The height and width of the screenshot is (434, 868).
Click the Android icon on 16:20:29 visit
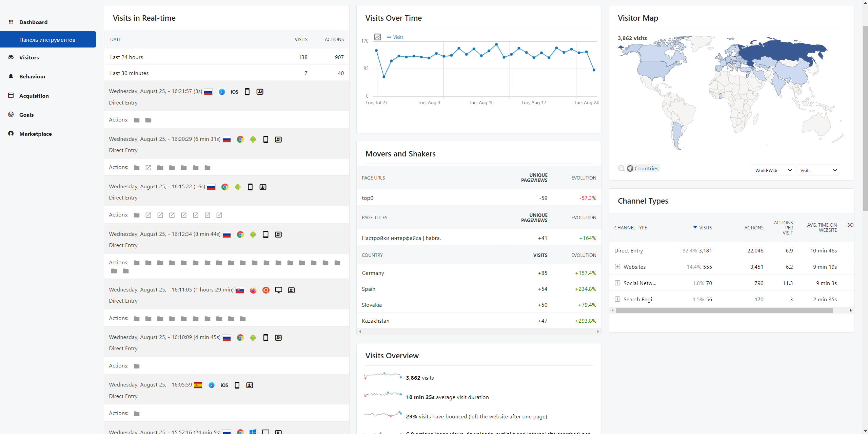click(x=253, y=139)
